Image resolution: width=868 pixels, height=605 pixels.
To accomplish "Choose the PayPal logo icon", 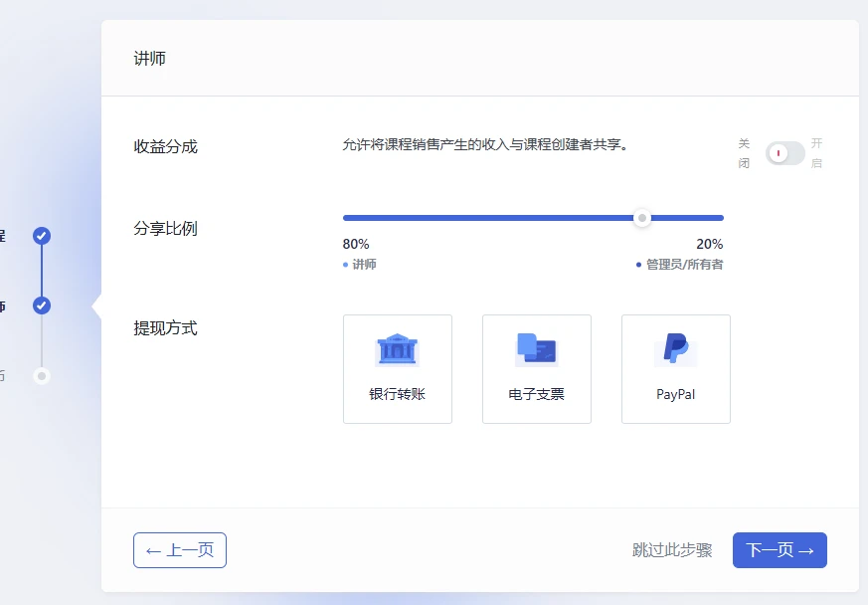I will (x=676, y=349).
